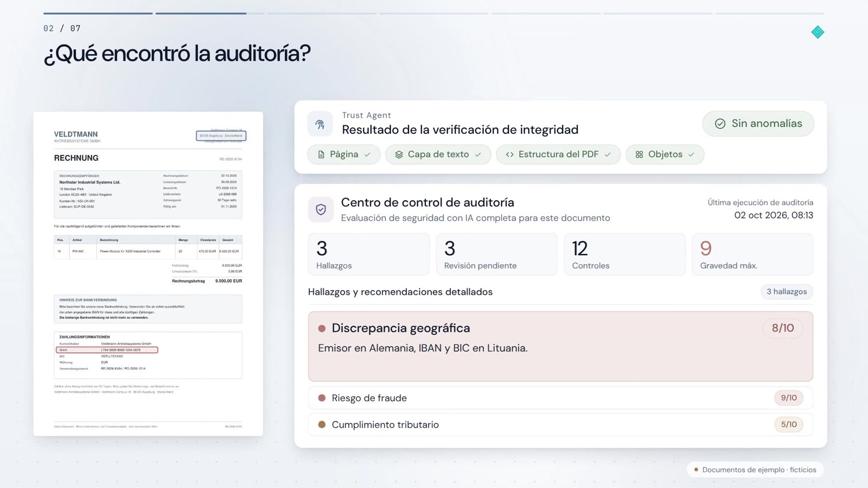Click the 8/10 severity score badge
Viewport: 868px width, 488px height.
[783, 328]
